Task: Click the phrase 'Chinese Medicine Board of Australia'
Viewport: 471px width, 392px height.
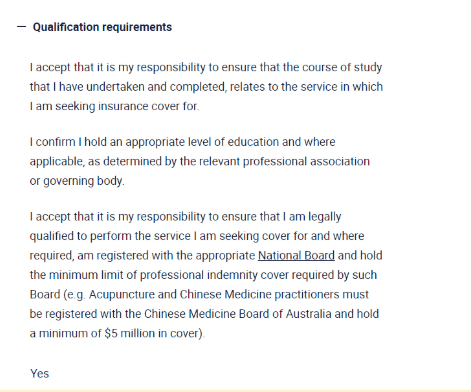Action: point(238,314)
